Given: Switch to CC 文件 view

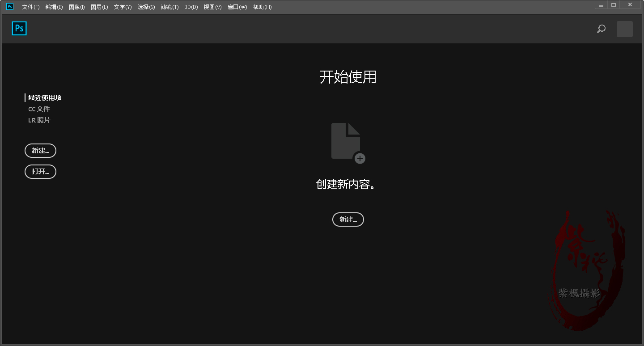Looking at the screenshot, I should coord(39,109).
